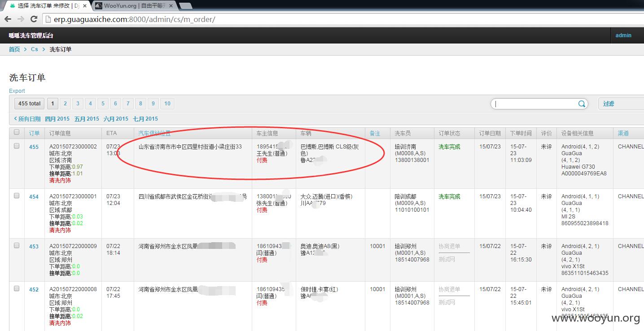Click 下单时间 15-07-22 16:15:30 cell
The height and width of the screenshot is (331, 644).
click(521, 253)
